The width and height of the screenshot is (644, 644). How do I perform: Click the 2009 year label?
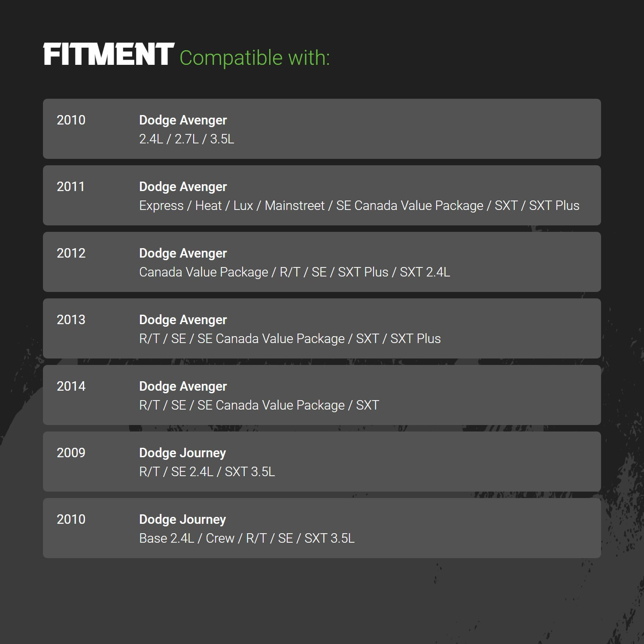click(71, 453)
